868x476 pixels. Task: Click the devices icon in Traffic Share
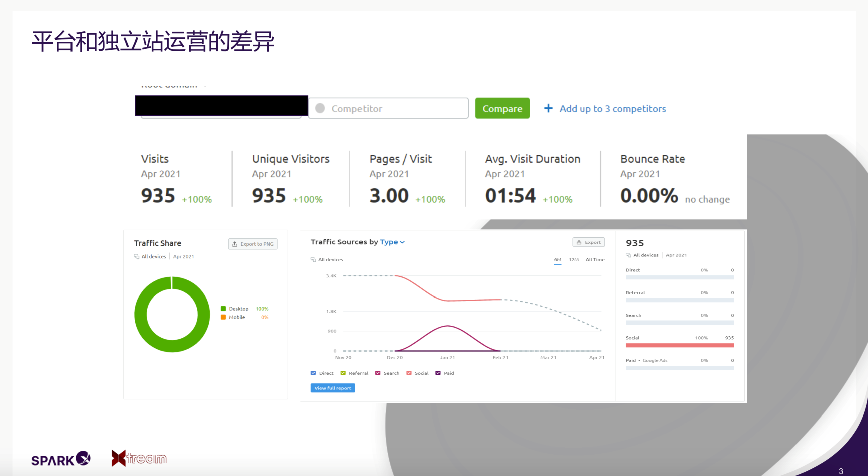(136, 256)
